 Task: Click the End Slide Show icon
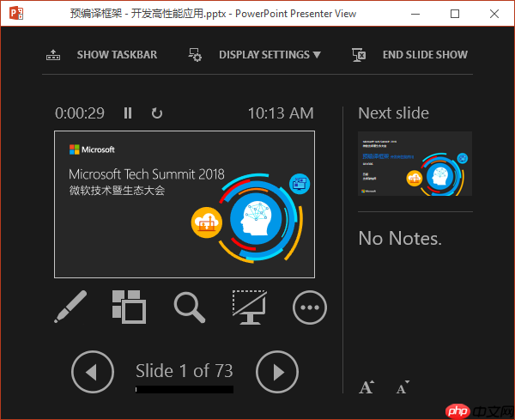359,55
